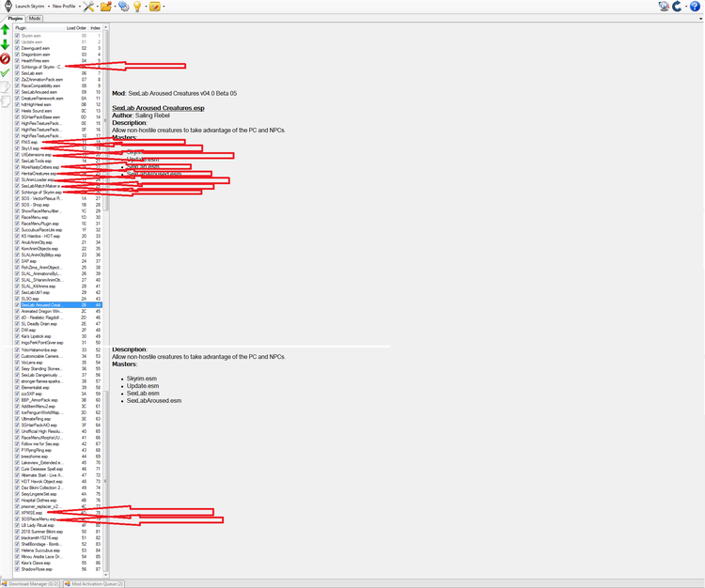
Task: Click the globe login status icon
Action: (x=664, y=7)
